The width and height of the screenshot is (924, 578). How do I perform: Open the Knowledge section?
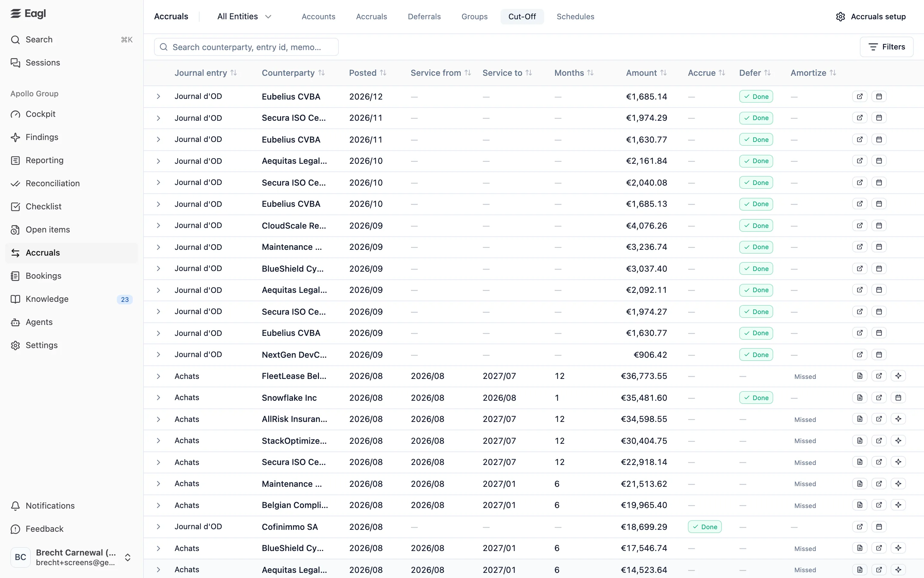(72, 299)
